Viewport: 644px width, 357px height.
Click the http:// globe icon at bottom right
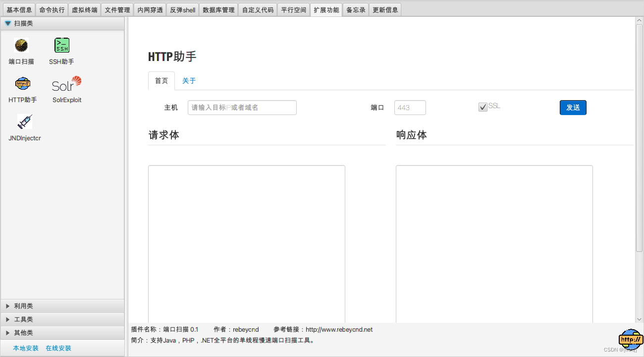[x=631, y=339]
